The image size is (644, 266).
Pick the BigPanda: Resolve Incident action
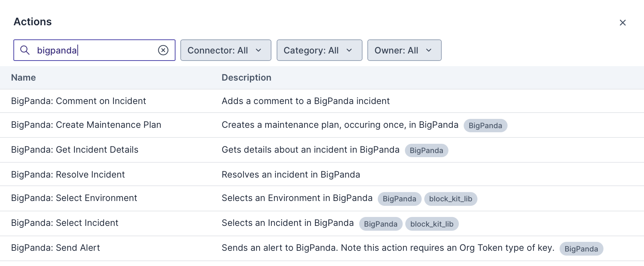pyautogui.click(x=68, y=175)
